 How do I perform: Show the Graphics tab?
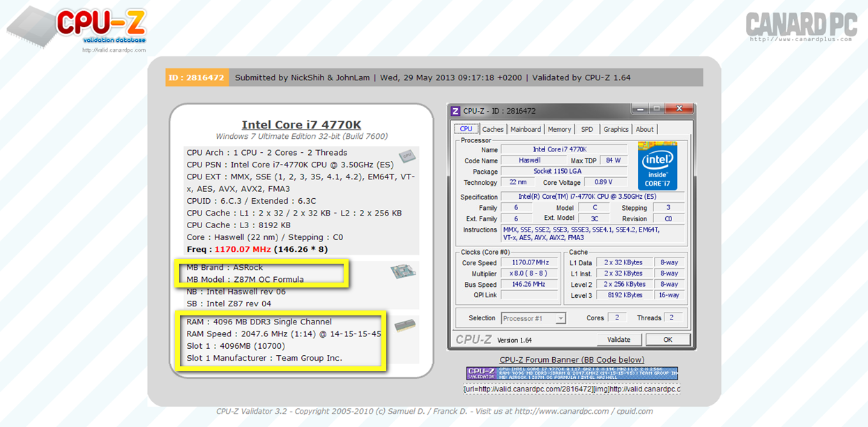point(616,129)
